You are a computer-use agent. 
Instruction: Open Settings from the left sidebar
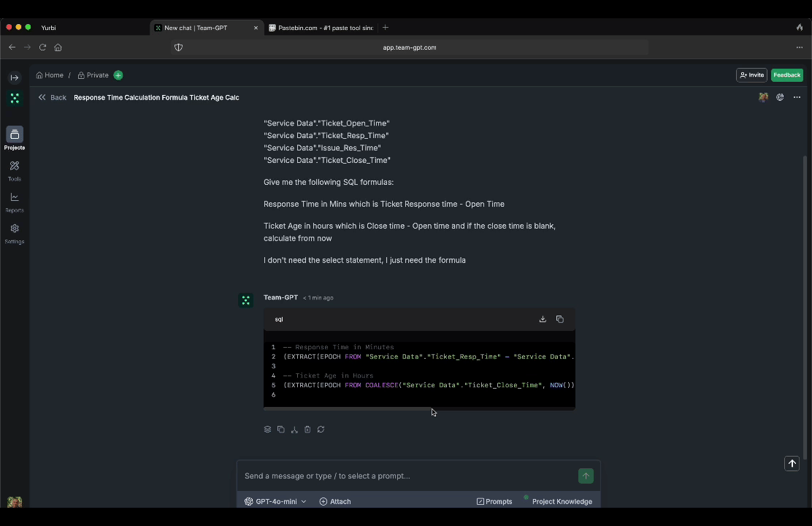pyautogui.click(x=15, y=233)
